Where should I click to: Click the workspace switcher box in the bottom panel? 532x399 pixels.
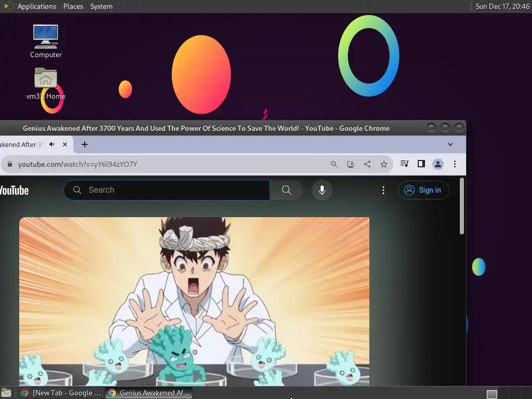pos(492,394)
